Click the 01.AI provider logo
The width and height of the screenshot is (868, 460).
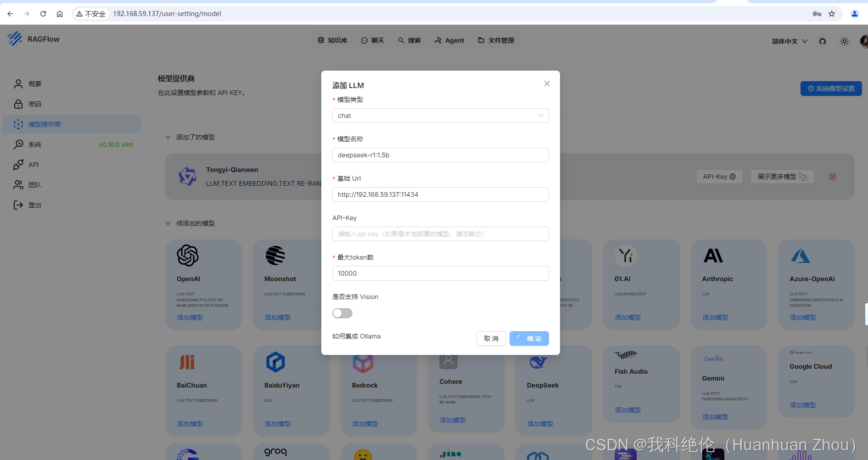[626, 255]
